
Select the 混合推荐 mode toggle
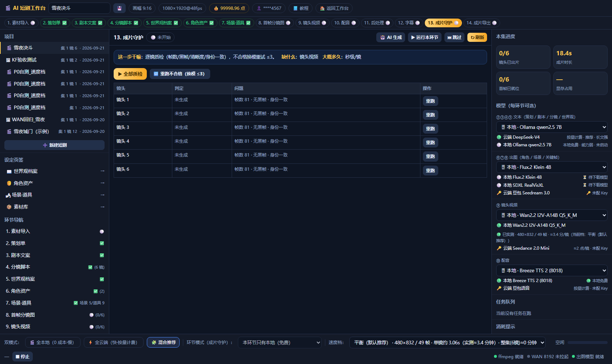coord(163,343)
